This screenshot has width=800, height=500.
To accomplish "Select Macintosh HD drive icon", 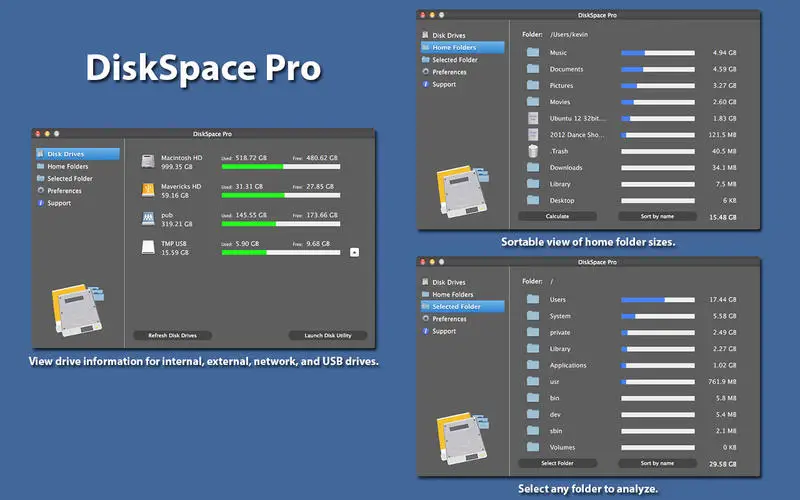I will [148, 162].
